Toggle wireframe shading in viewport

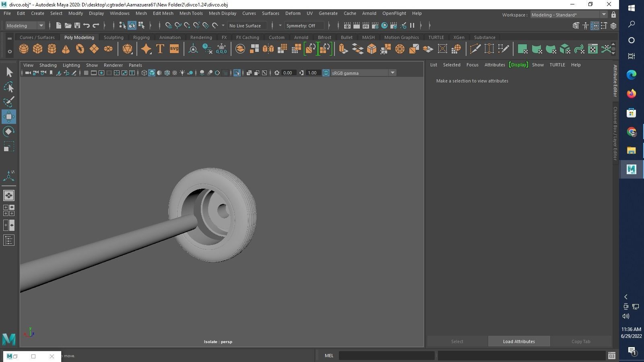(144, 73)
